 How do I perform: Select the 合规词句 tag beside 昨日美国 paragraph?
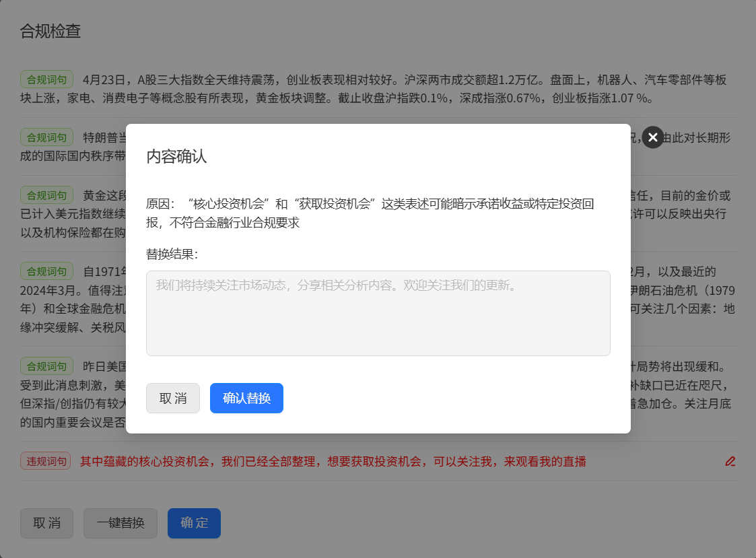point(46,367)
